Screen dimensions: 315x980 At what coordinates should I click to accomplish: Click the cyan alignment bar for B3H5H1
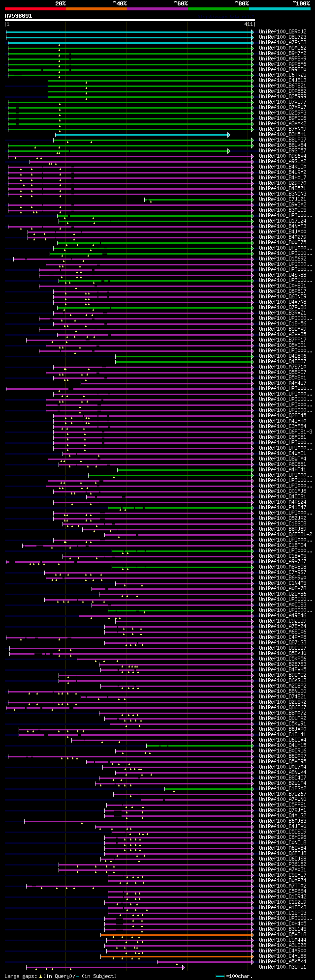(142, 135)
